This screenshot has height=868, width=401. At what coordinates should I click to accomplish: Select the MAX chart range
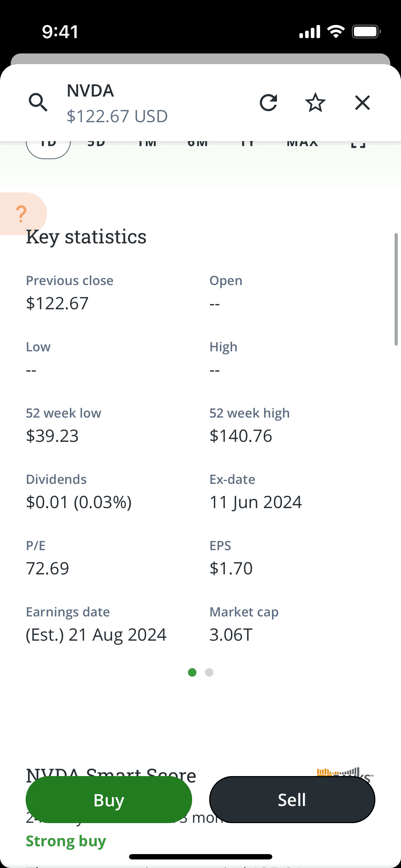coord(302,145)
